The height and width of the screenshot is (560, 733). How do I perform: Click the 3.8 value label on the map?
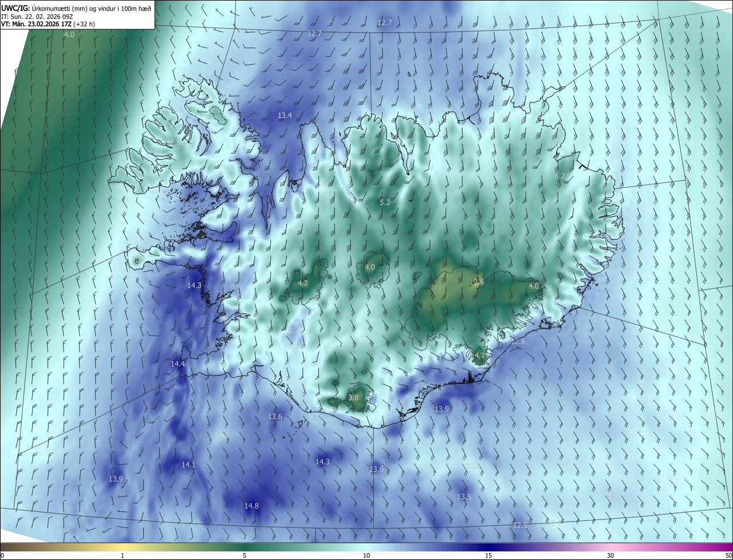(x=353, y=398)
